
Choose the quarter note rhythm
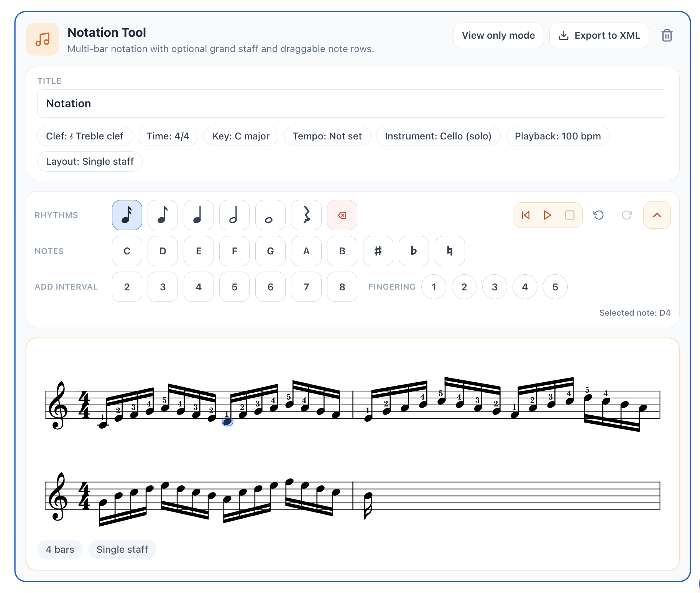[198, 215]
